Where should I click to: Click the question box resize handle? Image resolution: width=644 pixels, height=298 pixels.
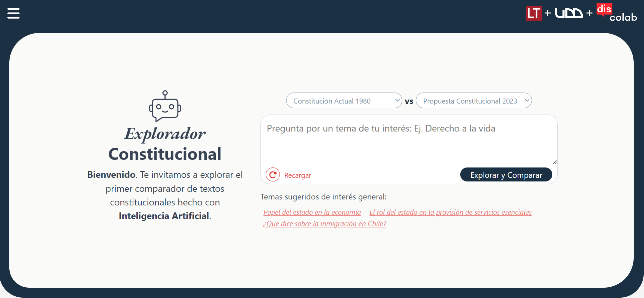pos(554,162)
